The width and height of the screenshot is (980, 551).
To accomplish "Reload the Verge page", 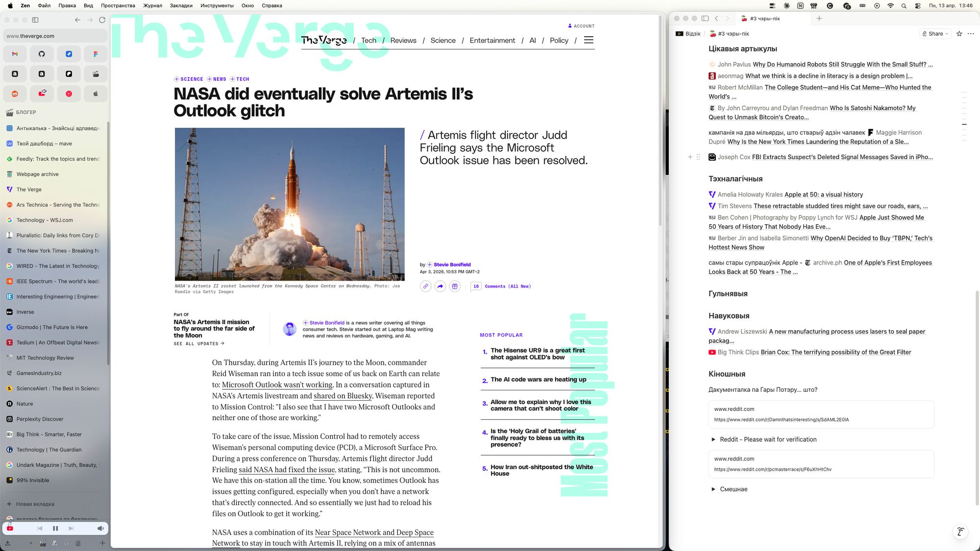I will click(x=102, y=20).
